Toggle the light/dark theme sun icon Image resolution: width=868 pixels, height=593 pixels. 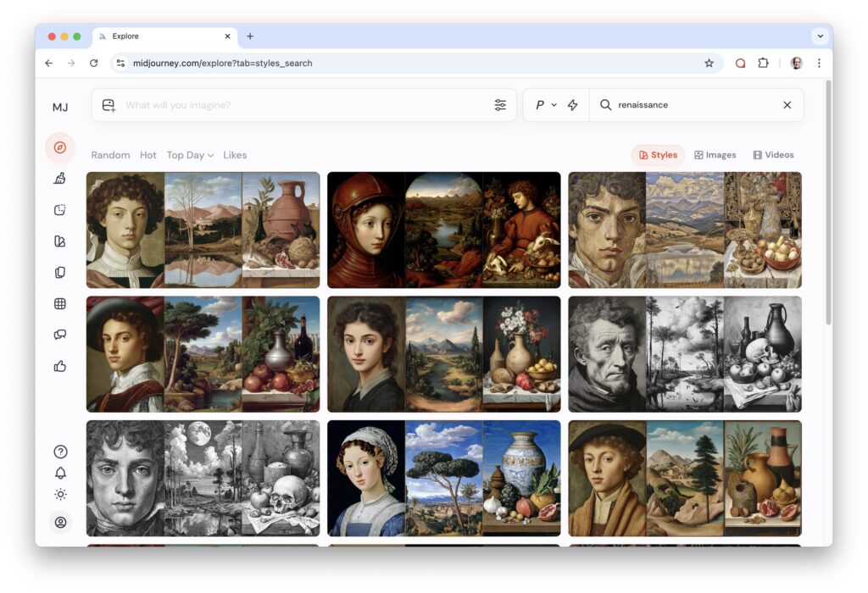point(60,494)
